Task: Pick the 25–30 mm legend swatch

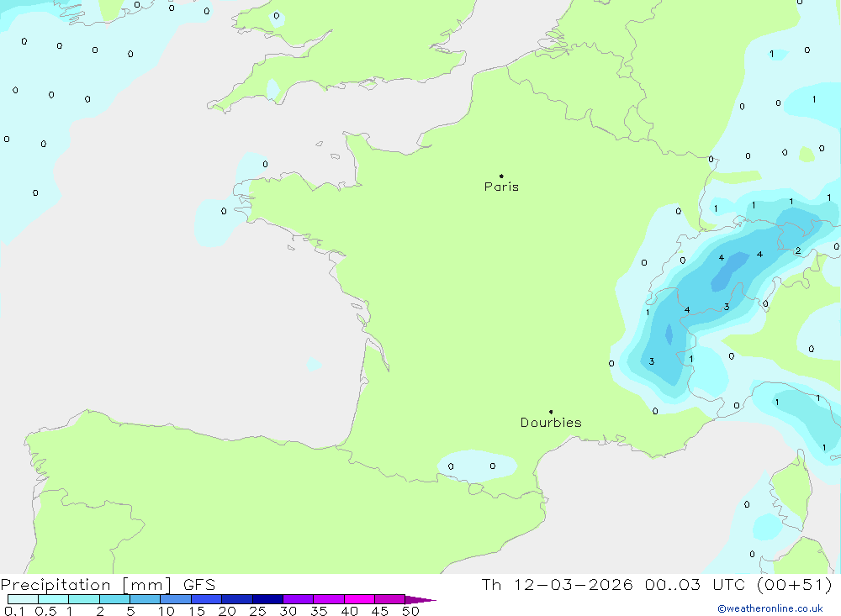Action: point(267,599)
